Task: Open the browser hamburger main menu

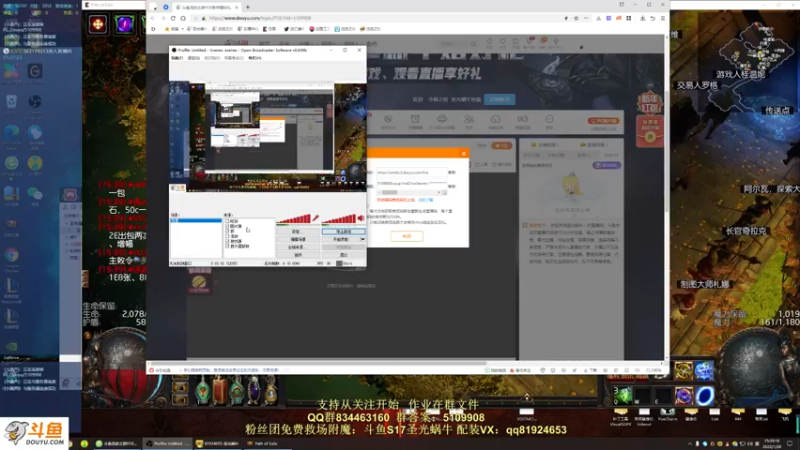Action: tap(663, 18)
